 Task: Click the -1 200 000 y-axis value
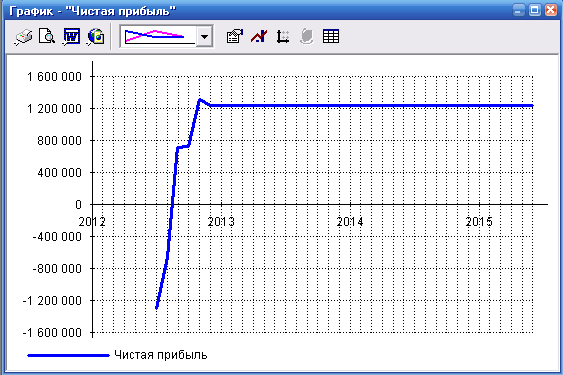(52, 301)
